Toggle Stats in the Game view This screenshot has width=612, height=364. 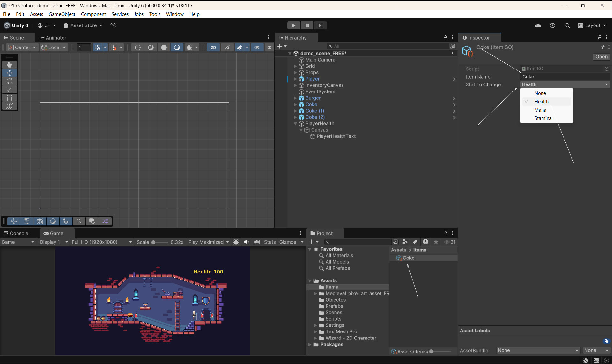269,242
